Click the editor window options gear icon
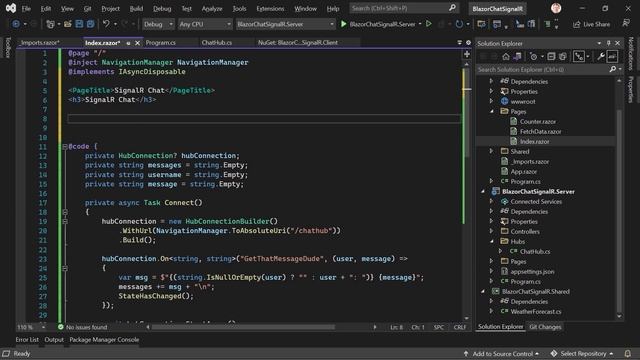The height and width of the screenshot is (360, 640). point(468,42)
